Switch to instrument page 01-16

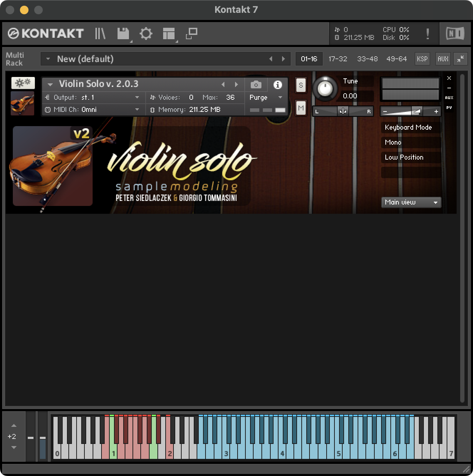coord(309,59)
